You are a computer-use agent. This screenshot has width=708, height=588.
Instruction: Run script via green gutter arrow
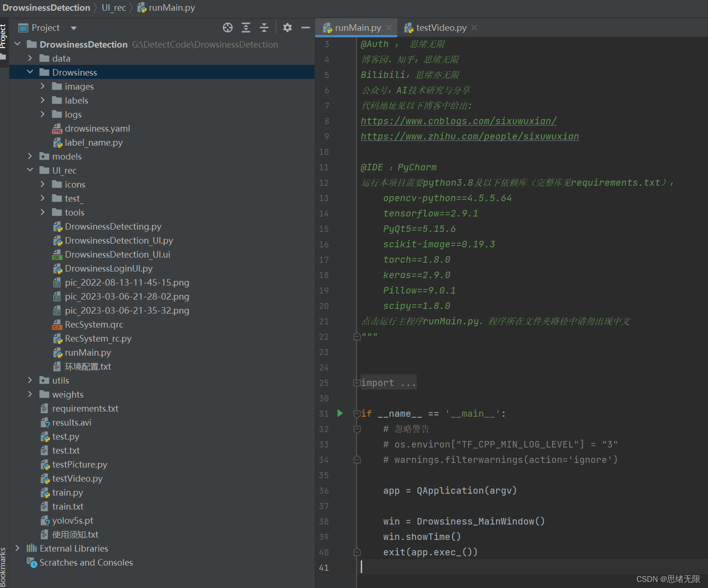pyautogui.click(x=340, y=413)
